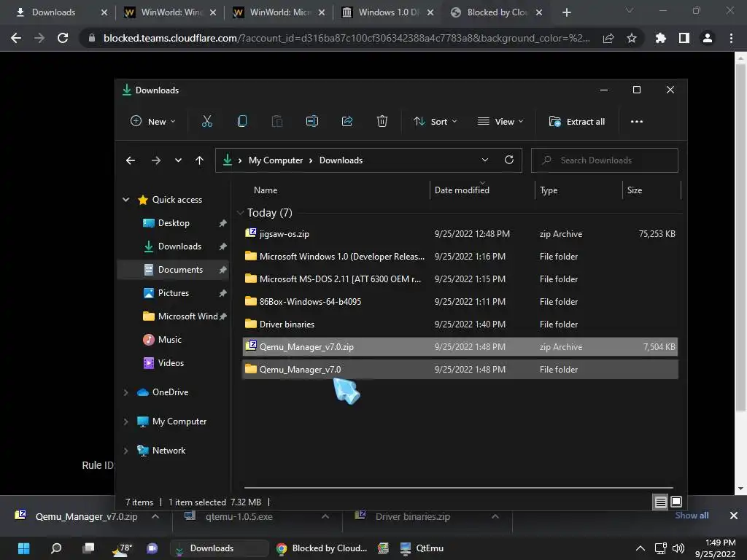The width and height of the screenshot is (747, 560).
Task: Click the Cut scissors icon in Explorer toolbar
Action: 206,122
